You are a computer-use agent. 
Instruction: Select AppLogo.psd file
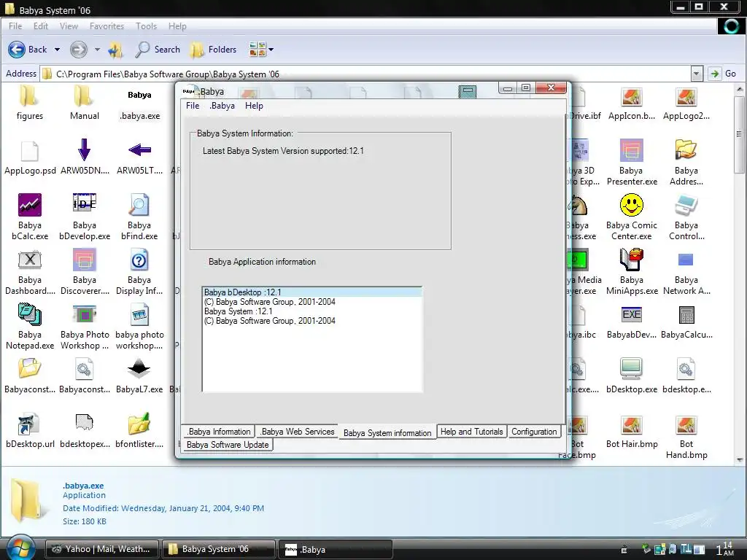coord(29,158)
